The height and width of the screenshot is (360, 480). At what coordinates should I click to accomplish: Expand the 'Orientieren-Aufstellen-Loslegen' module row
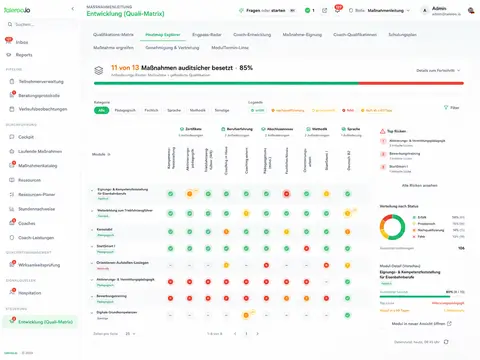coord(92,263)
